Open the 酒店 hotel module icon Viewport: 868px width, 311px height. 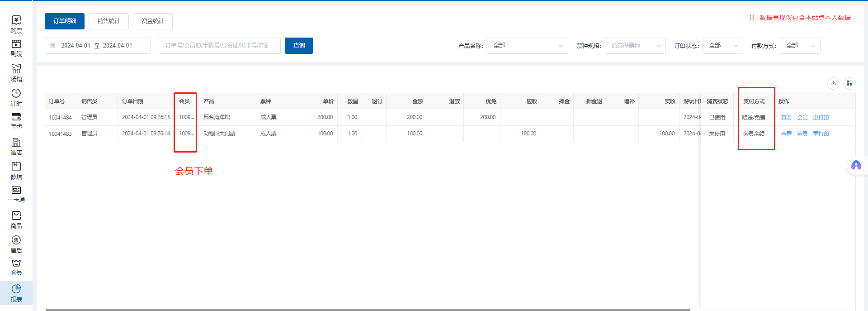click(16, 146)
